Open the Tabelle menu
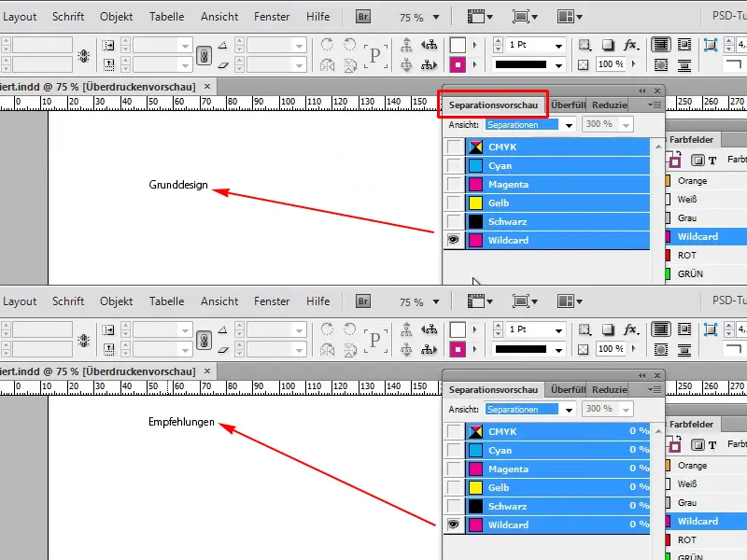Image resolution: width=747 pixels, height=560 pixels. tap(166, 15)
